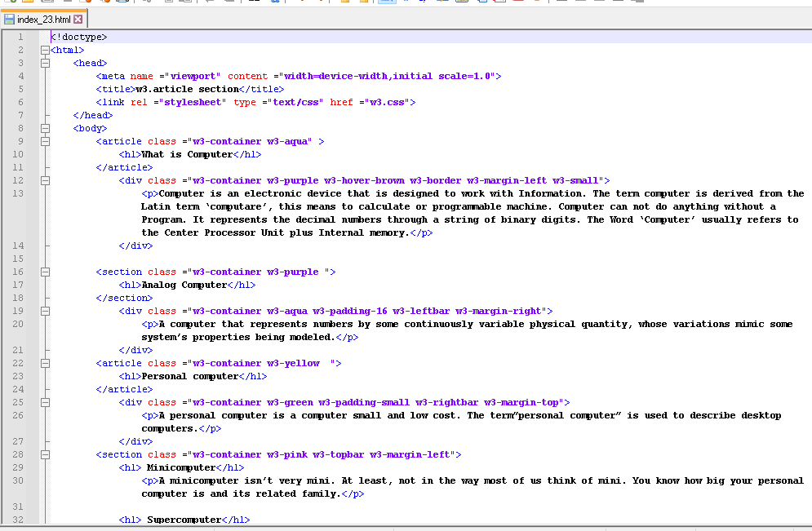Close the index_23.html tab
Image resolution: width=812 pixels, height=531 pixels.
tap(78, 19)
